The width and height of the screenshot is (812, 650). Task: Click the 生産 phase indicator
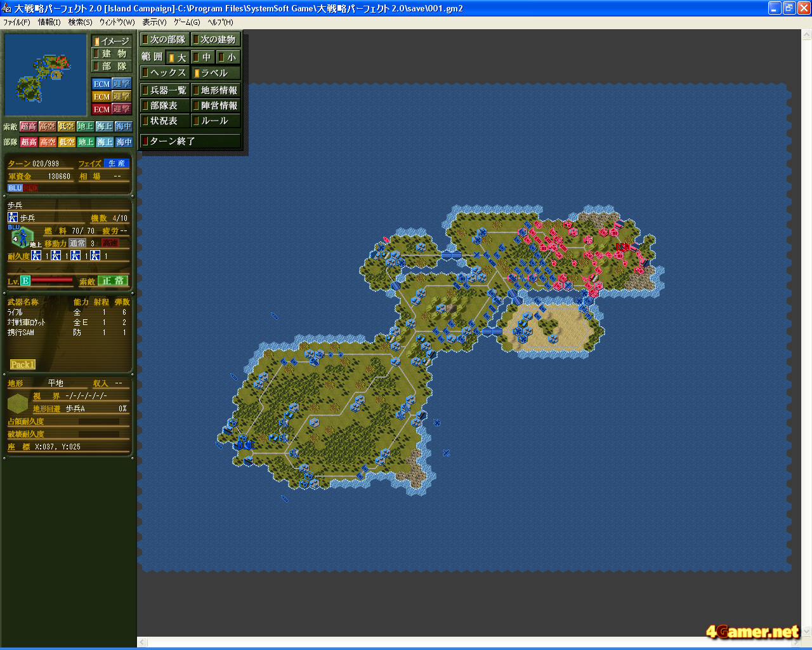[x=117, y=163]
